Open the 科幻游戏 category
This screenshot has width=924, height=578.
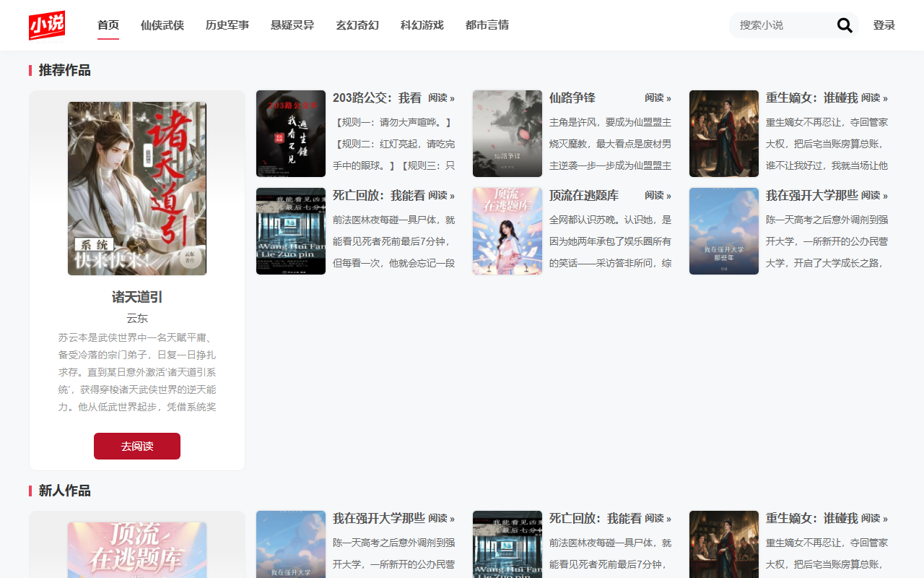pyautogui.click(x=422, y=25)
